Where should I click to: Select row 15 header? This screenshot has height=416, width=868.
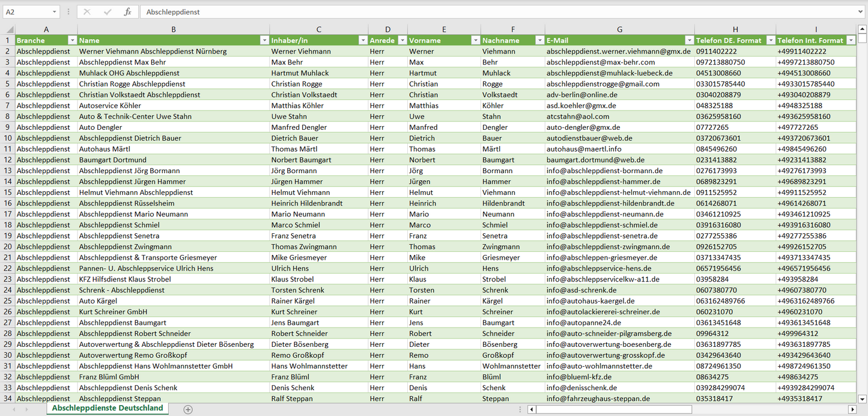point(8,192)
